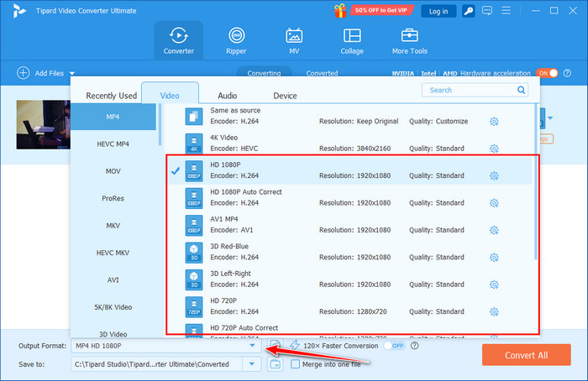The height and width of the screenshot is (381, 588).
Task: Expand the Add Files dropdown arrow
Action: click(x=72, y=74)
